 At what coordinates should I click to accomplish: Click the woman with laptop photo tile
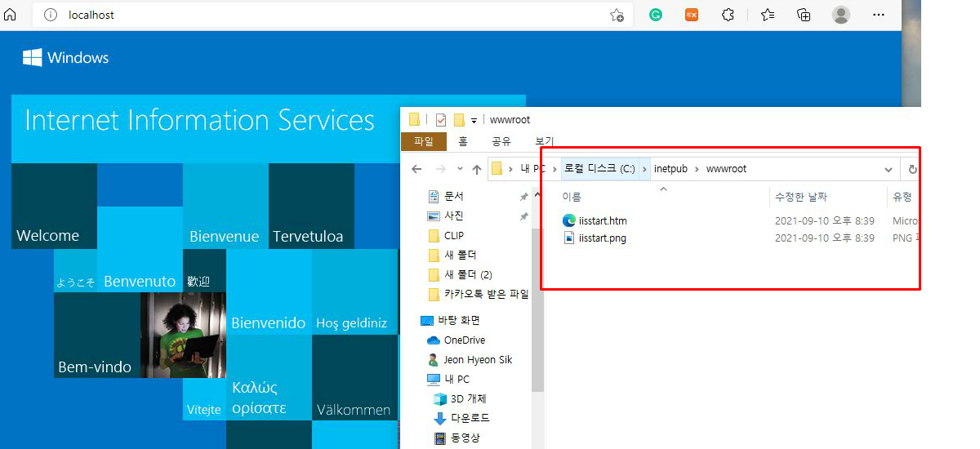[x=183, y=335]
